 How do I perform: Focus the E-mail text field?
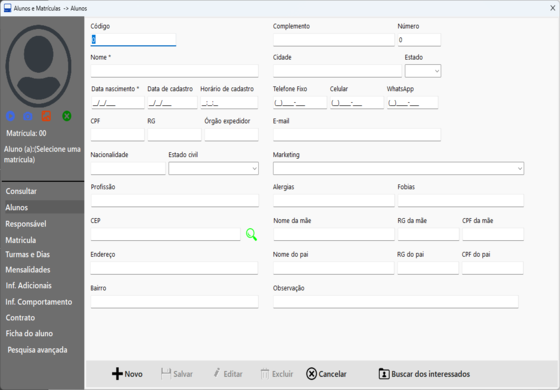(357, 135)
